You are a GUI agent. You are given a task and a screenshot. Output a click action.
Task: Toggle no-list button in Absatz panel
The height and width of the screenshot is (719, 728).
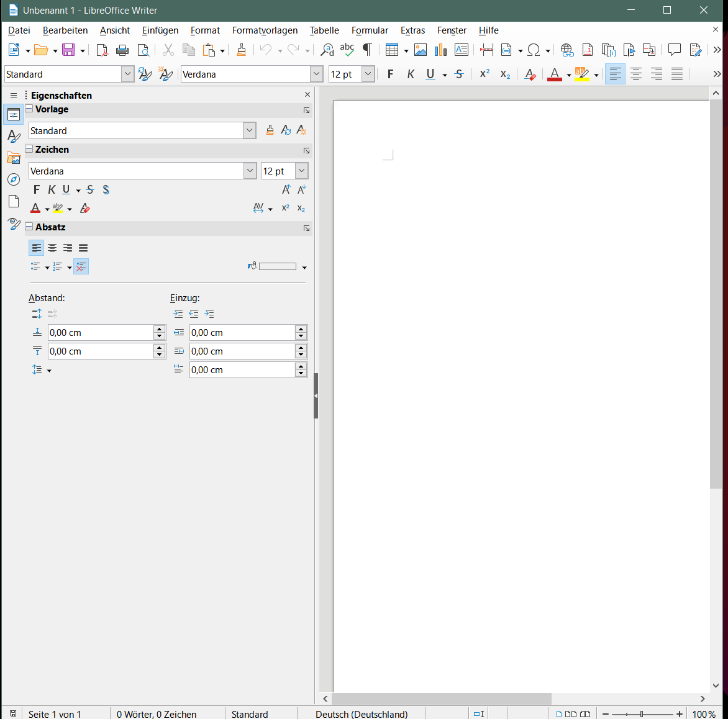click(81, 266)
